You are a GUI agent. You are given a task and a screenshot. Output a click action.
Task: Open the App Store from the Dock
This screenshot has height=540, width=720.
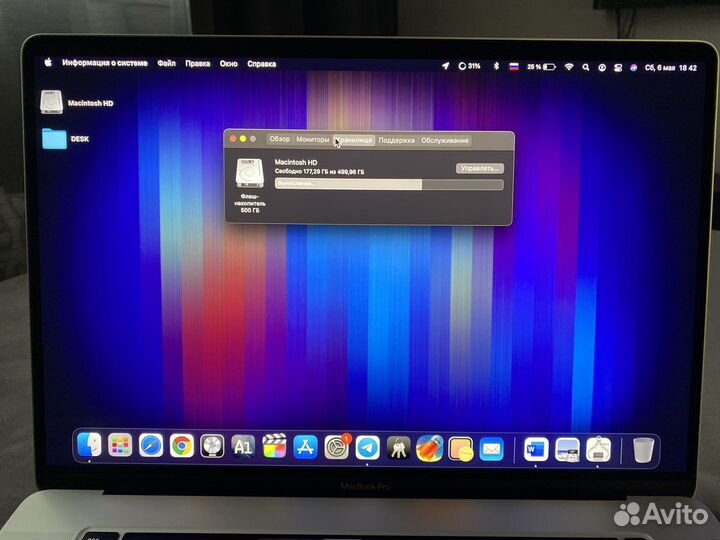tap(305, 447)
